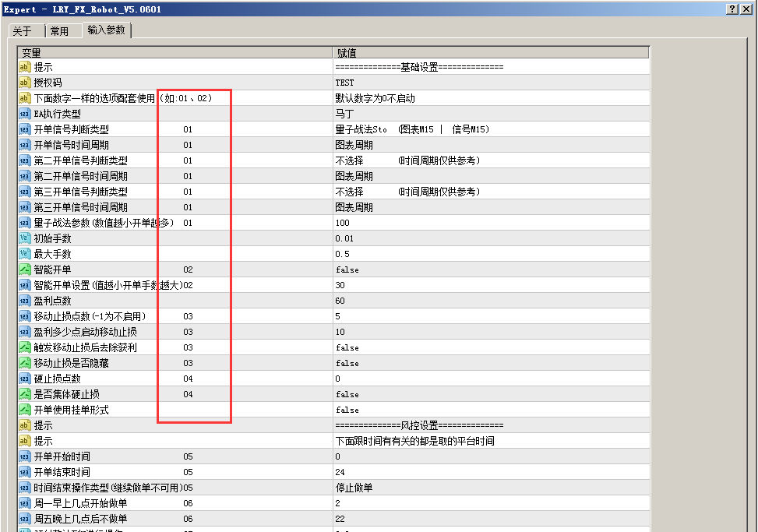758x532 pixels.
Task: Click the double-type icon beside 最大手数
Action: tap(25, 254)
